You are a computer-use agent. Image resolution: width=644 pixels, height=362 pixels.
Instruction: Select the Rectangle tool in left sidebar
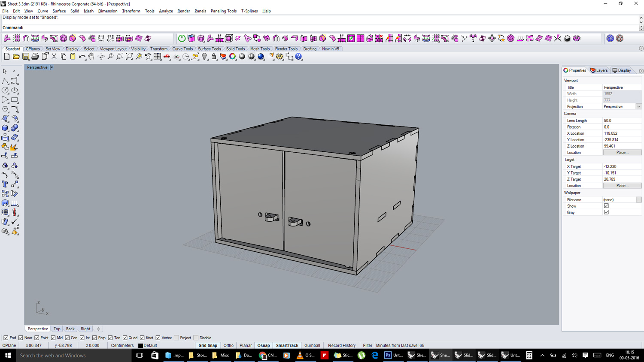click(x=15, y=100)
